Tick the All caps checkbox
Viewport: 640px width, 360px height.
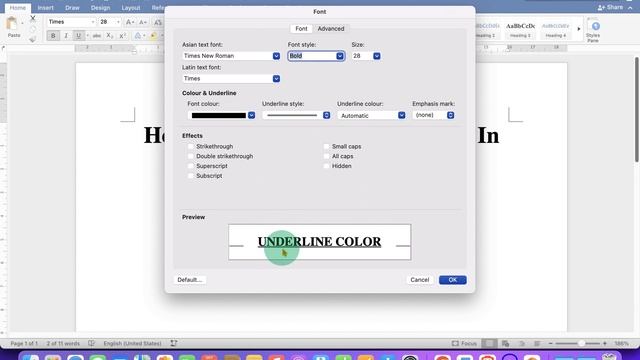(x=326, y=156)
